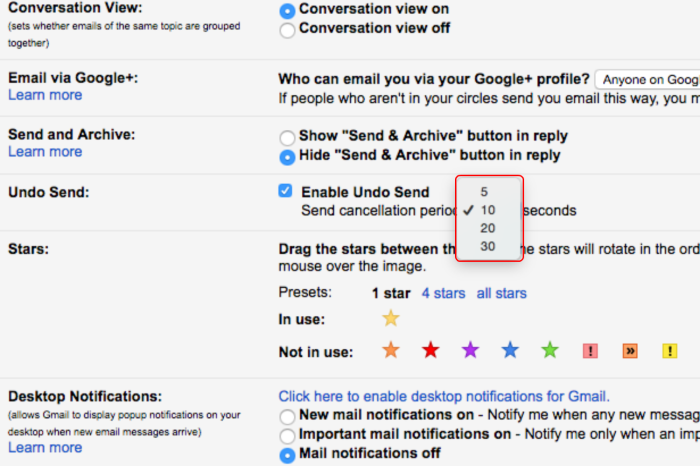Select Conversation view off
The image size is (700, 466).
tap(287, 30)
